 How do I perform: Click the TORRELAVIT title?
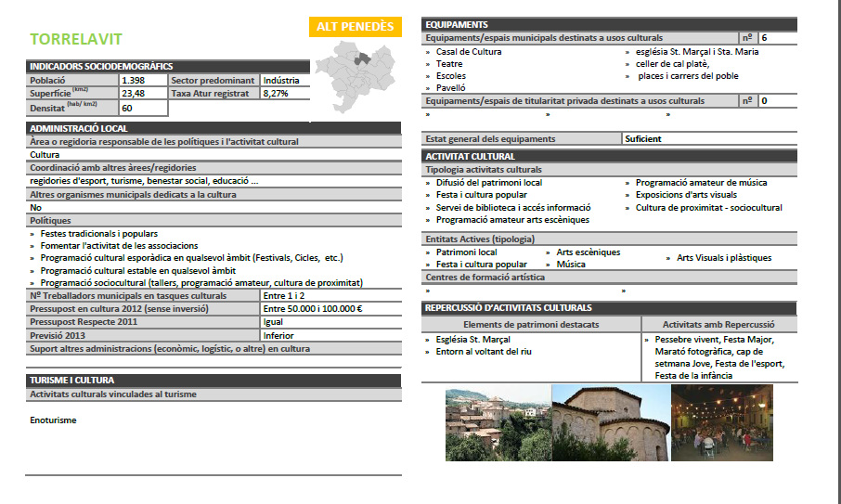(x=76, y=39)
